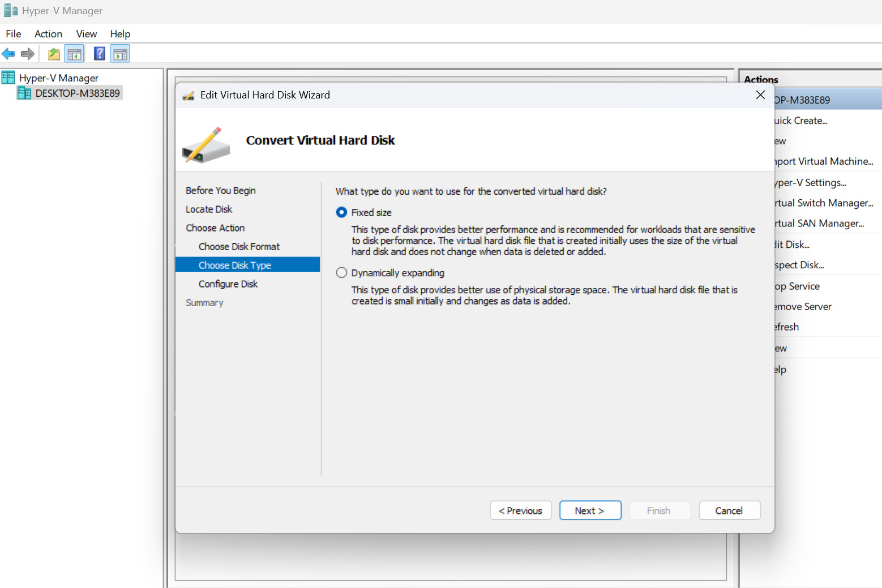Click Remove Server in Actions pane
882x588 pixels.
(803, 307)
